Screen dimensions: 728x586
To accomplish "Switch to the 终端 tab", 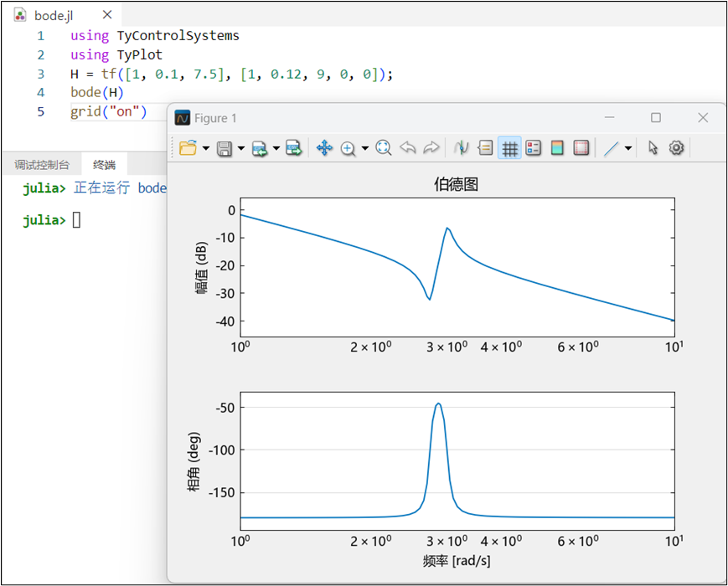I will pos(104,165).
